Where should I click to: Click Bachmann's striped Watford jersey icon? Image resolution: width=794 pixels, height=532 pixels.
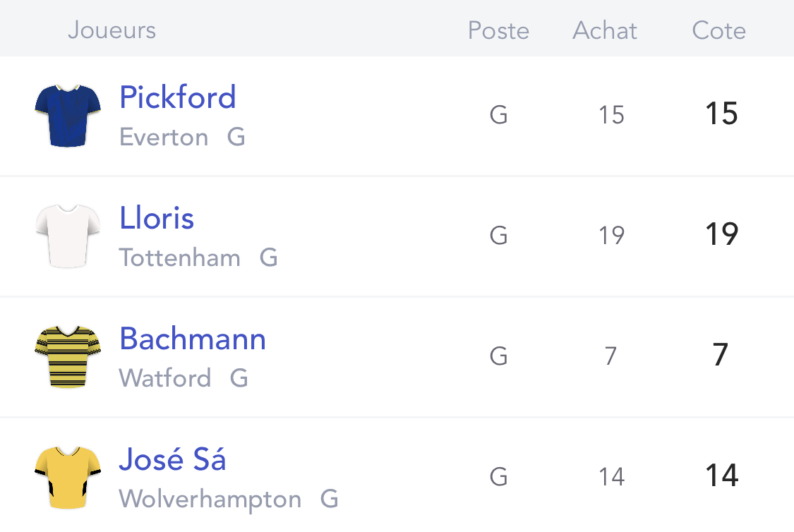click(68, 357)
